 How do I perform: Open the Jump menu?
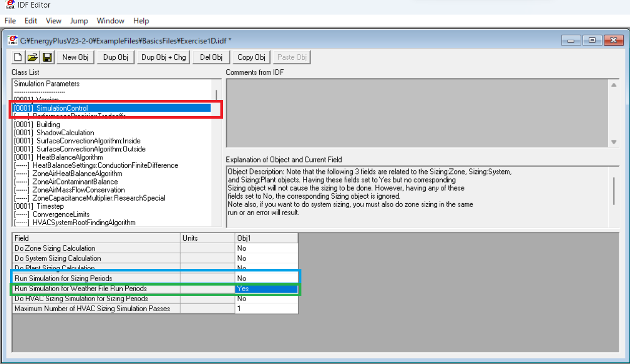pyautogui.click(x=79, y=21)
